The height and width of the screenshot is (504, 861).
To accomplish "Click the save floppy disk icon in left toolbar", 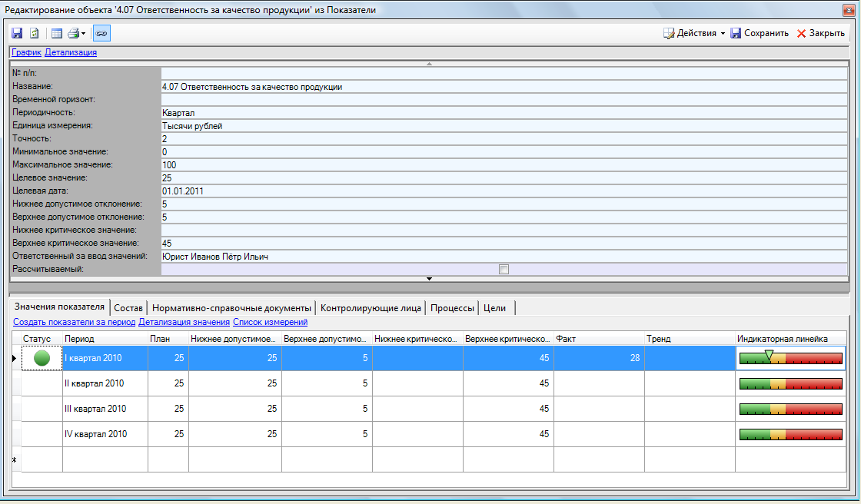I will pos(17,34).
